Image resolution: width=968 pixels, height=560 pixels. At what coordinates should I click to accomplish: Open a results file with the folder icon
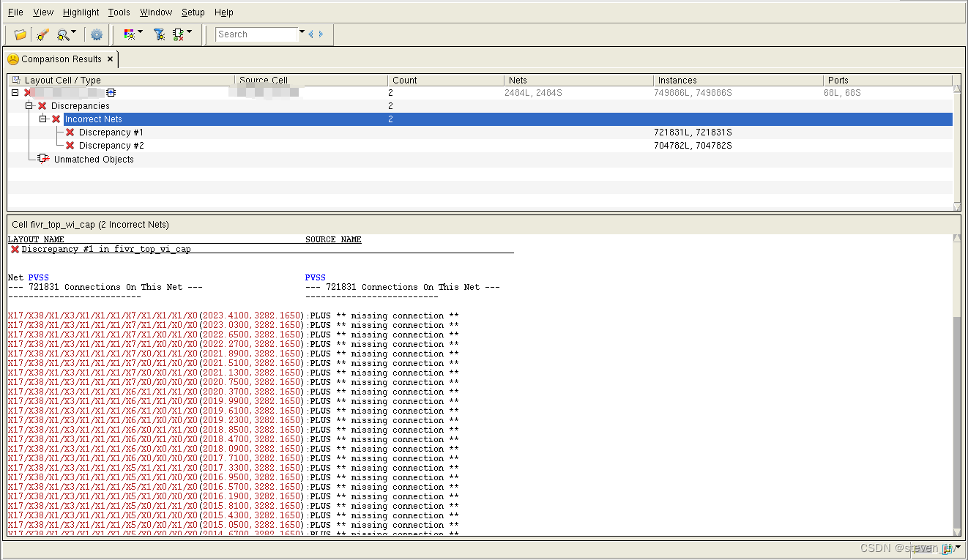(x=20, y=34)
